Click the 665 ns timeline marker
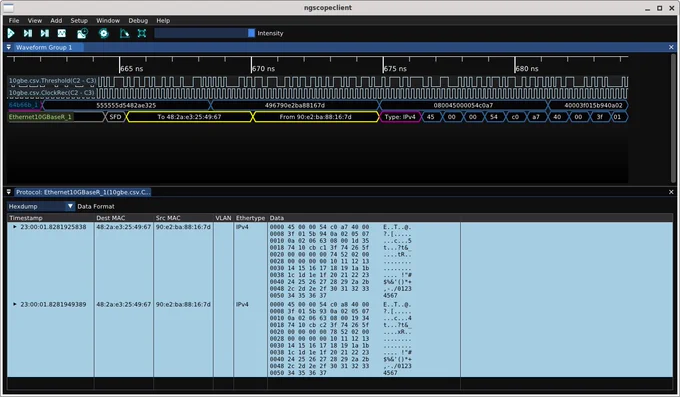This screenshot has width=680, height=397. click(x=131, y=69)
